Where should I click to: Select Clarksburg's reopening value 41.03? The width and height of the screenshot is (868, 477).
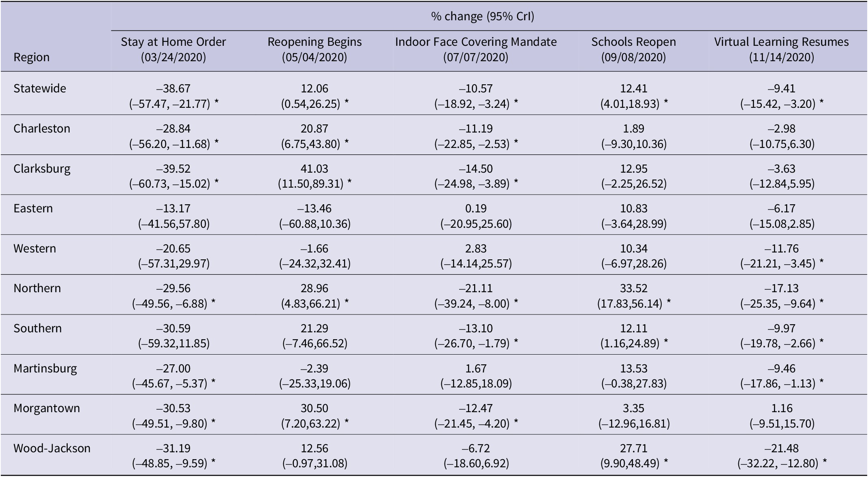point(314,168)
